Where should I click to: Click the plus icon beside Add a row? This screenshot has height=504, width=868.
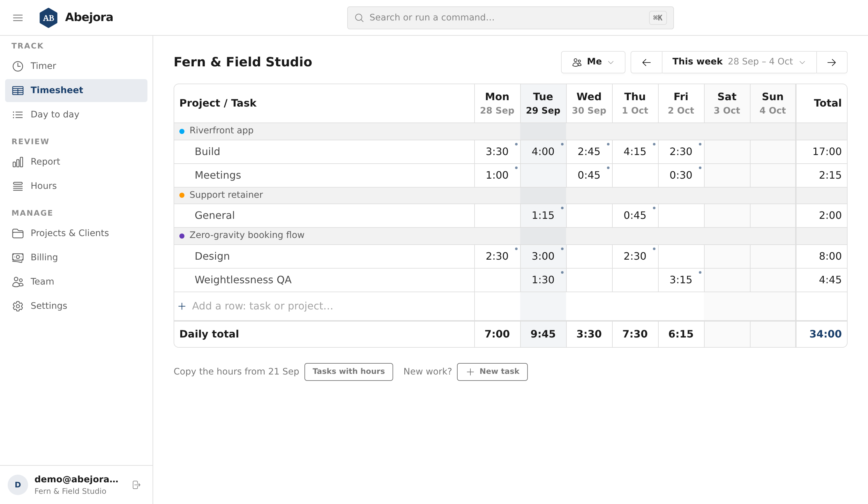pos(182,306)
